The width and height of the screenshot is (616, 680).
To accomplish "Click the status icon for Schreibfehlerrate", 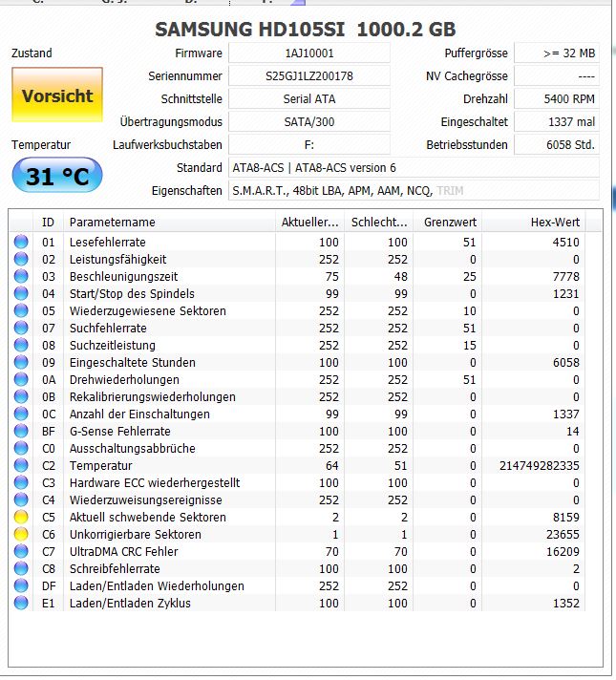I will tap(21, 568).
